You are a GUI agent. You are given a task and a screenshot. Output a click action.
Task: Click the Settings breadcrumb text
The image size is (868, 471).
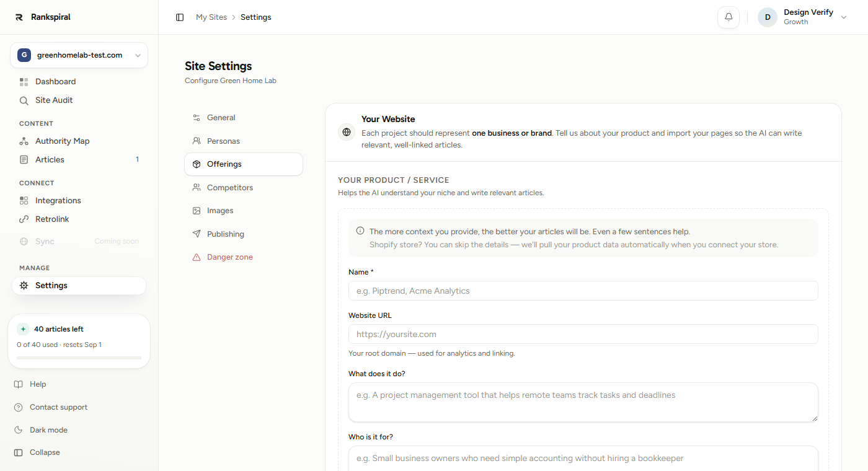tap(256, 17)
